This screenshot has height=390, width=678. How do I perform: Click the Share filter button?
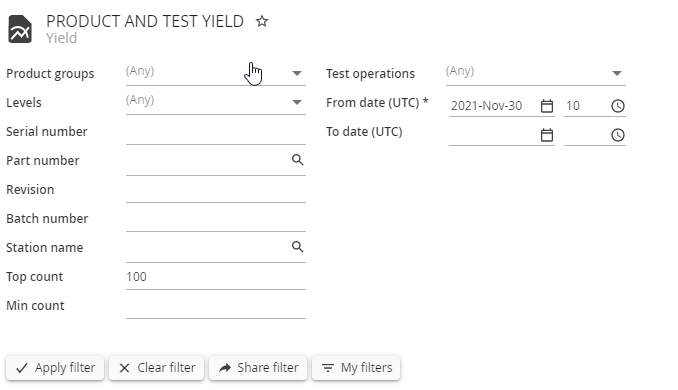[258, 368]
